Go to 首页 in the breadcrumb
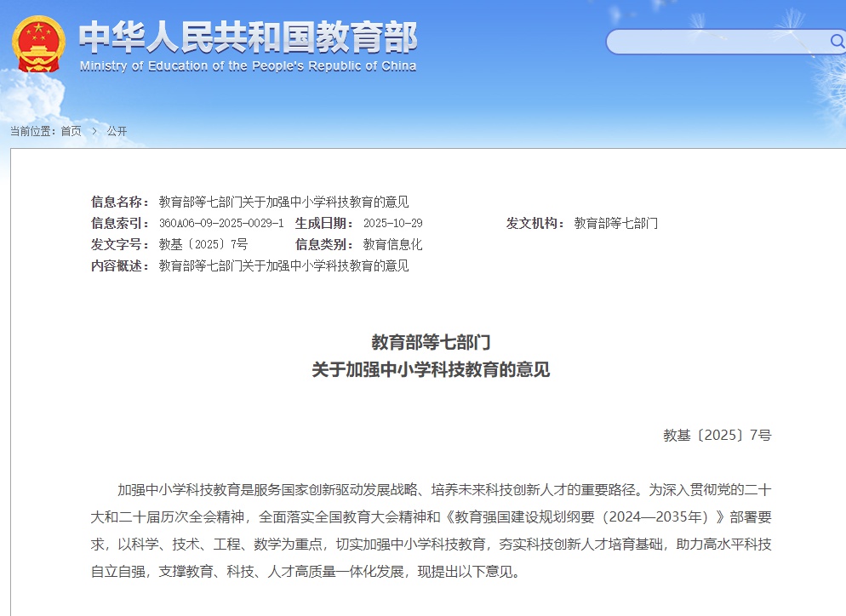 (71, 131)
